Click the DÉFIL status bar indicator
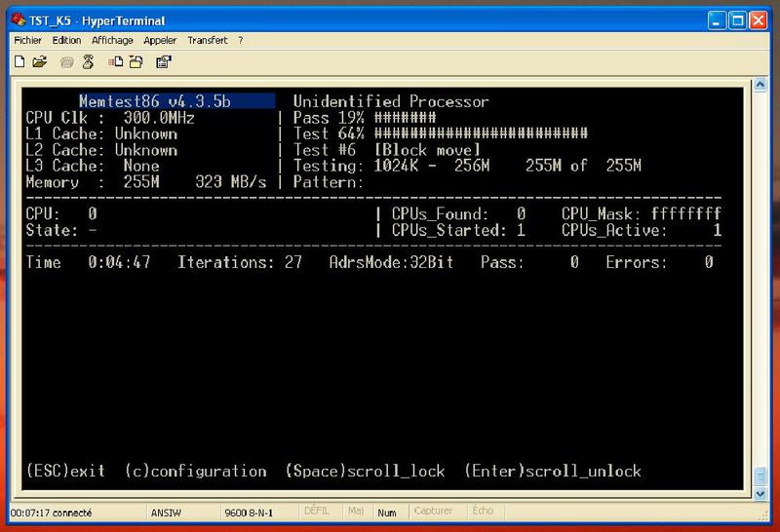 pos(316,511)
